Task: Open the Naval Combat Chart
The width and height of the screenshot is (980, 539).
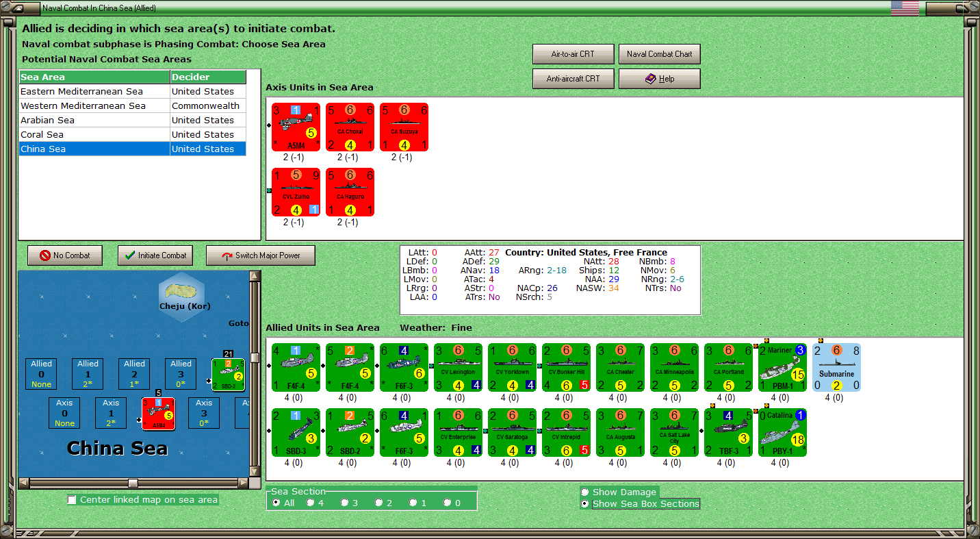Action: click(x=660, y=54)
